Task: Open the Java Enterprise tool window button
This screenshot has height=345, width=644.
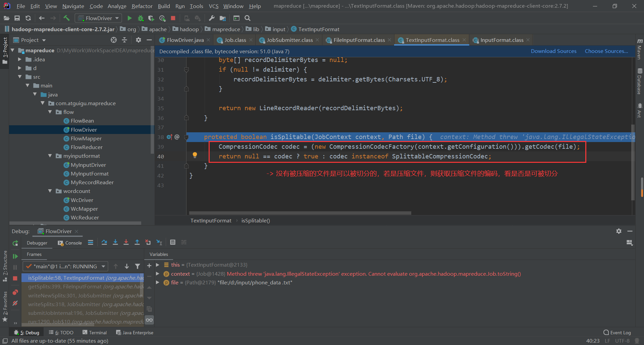Action: (135, 332)
